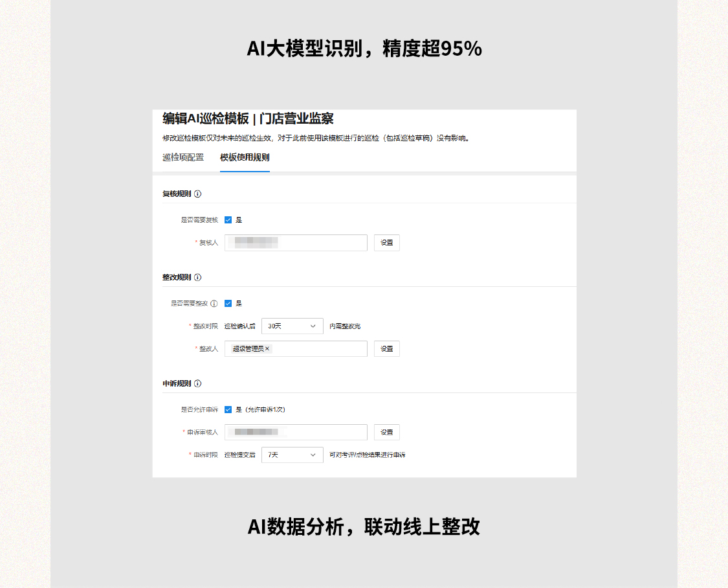Switch to the 巡检项配置 tab

coord(183,157)
